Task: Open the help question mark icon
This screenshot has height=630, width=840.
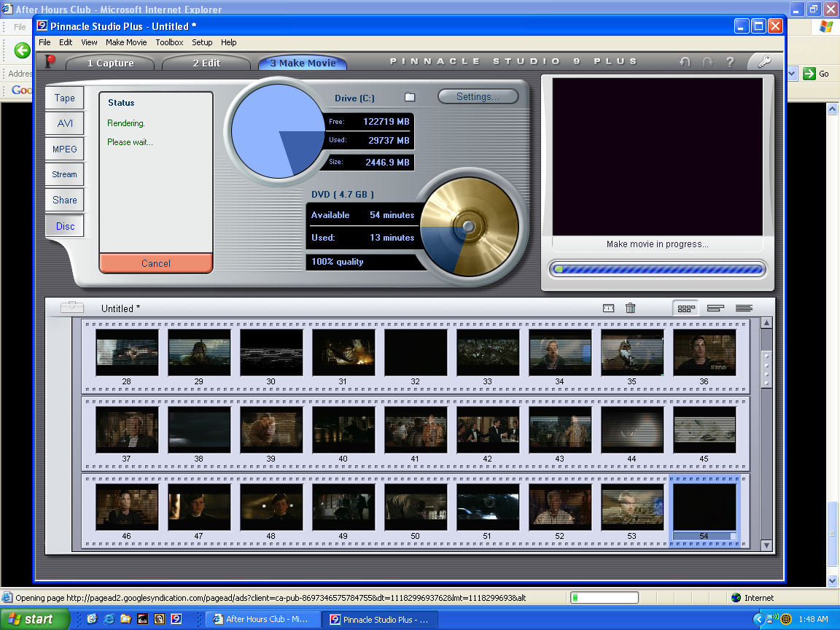Action: click(730, 62)
